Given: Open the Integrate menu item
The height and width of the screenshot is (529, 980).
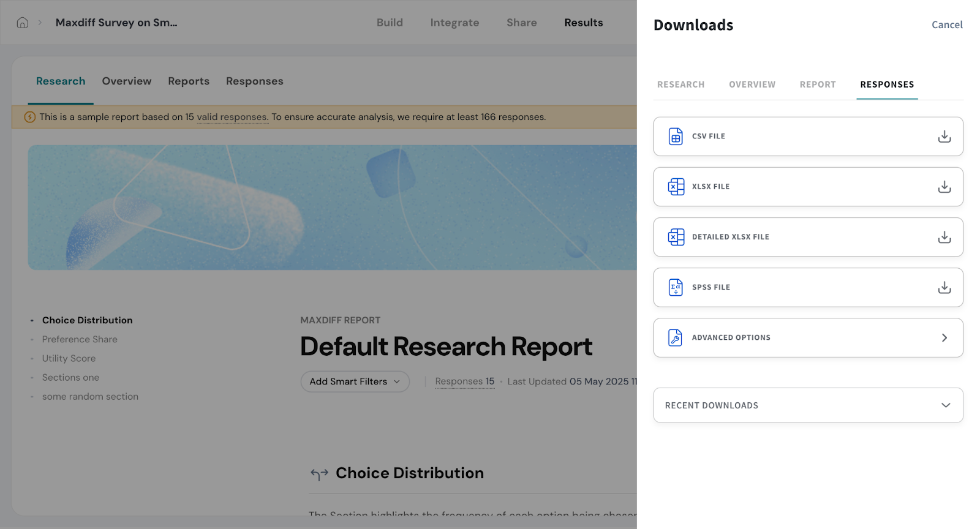Looking at the screenshot, I should (x=454, y=23).
